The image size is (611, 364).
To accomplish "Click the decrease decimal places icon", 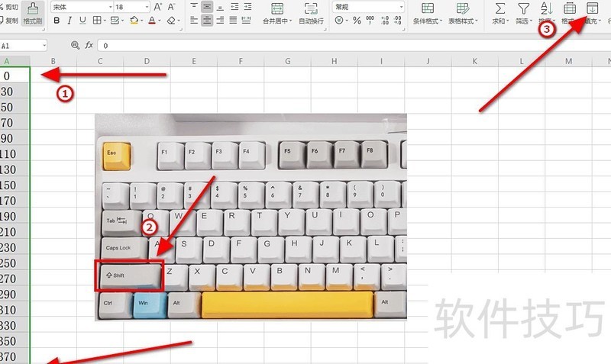I will click(397, 21).
